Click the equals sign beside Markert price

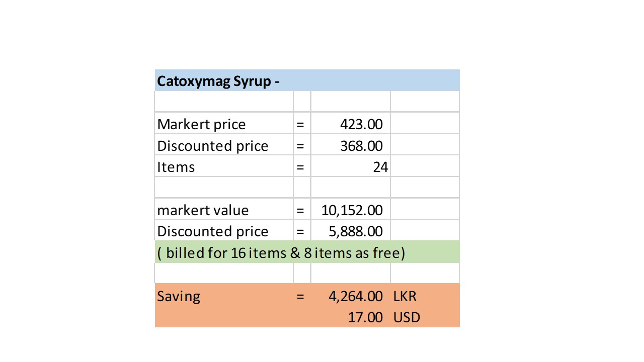(x=300, y=125)
